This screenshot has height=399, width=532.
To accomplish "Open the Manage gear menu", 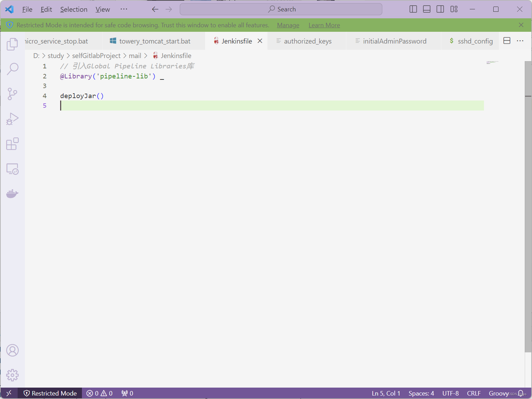I will click(12, 375).
